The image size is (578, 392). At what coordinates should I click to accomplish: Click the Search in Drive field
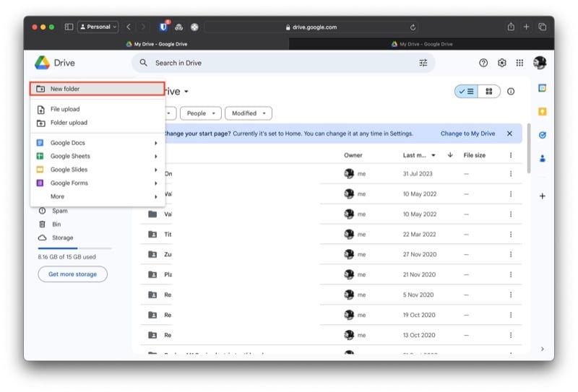283,63
